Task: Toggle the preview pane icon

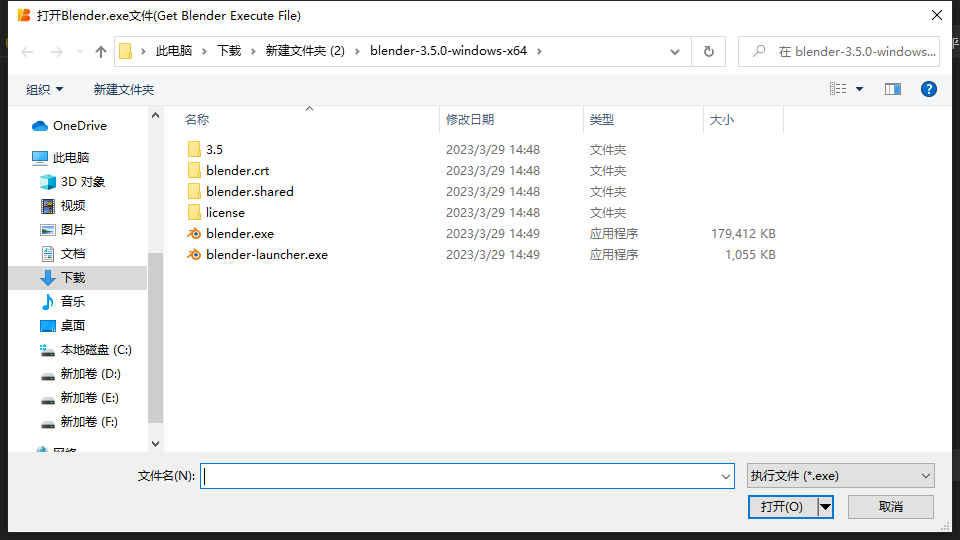Action: point(893,89)
